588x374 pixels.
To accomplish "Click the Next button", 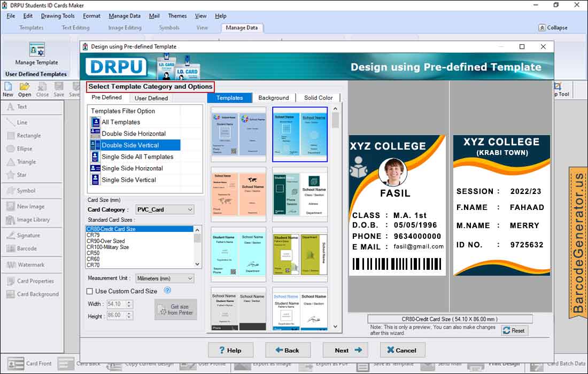I will click(345, 350).
